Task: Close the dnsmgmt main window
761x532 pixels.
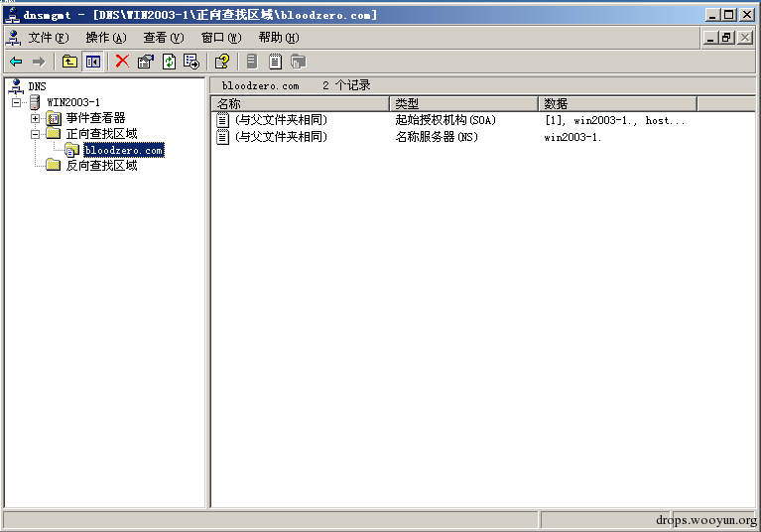Action: tap(747, 15)
